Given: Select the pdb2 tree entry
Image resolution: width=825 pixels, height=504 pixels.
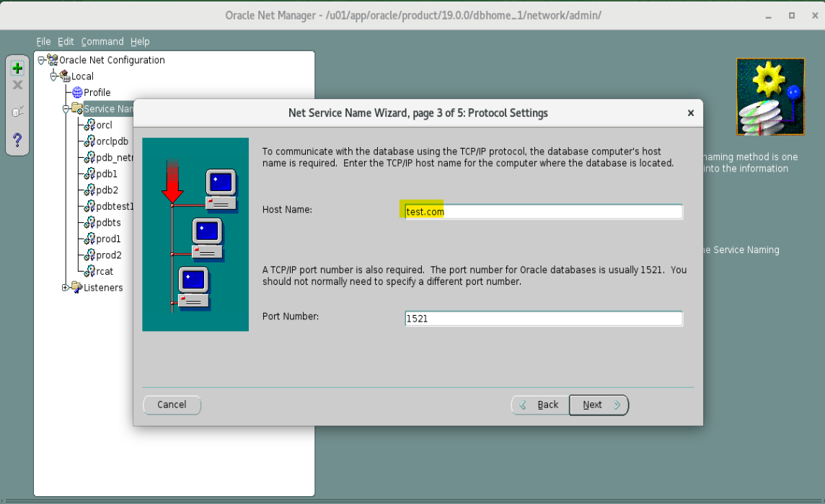Looking at the screenshot, I should [x=107, y=190].
